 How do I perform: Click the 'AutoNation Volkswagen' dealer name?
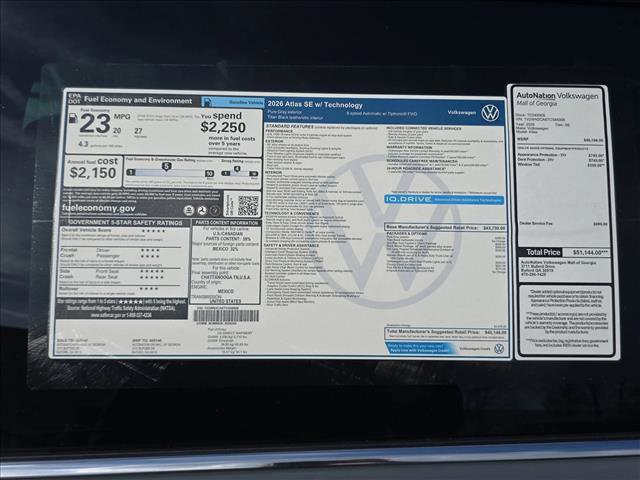click(557, 96)
